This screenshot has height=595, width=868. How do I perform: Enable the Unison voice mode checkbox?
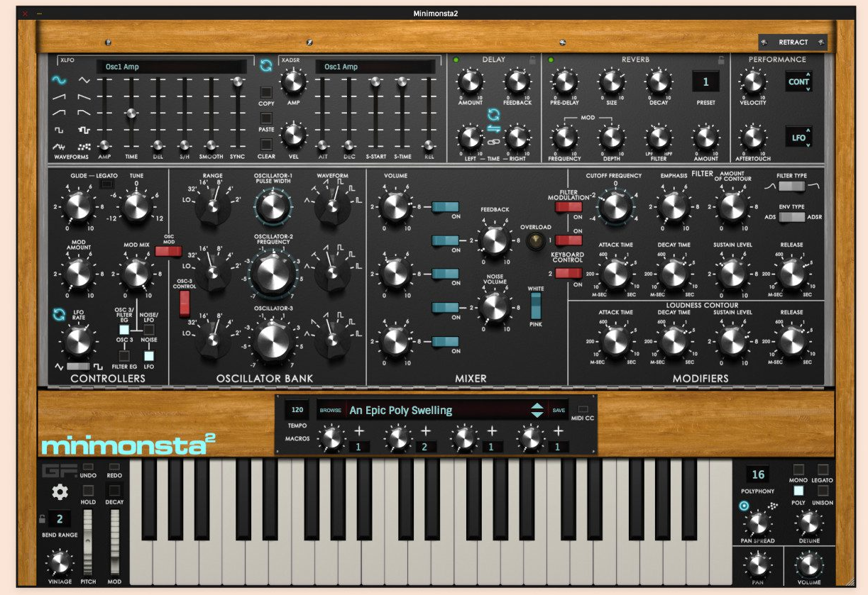coord(823,491)
